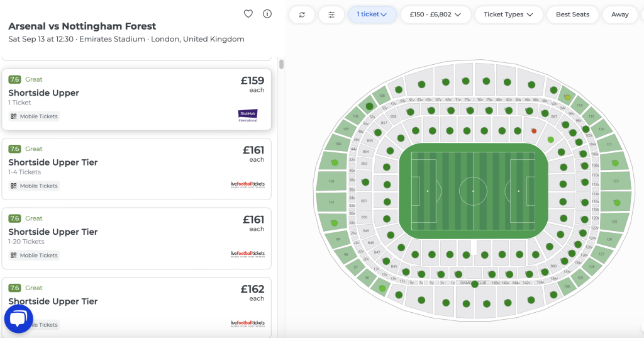The image size is (644, 338).
Task: Expand the 1 ticket quantity dropdown
Action: (x=372, y=14)
